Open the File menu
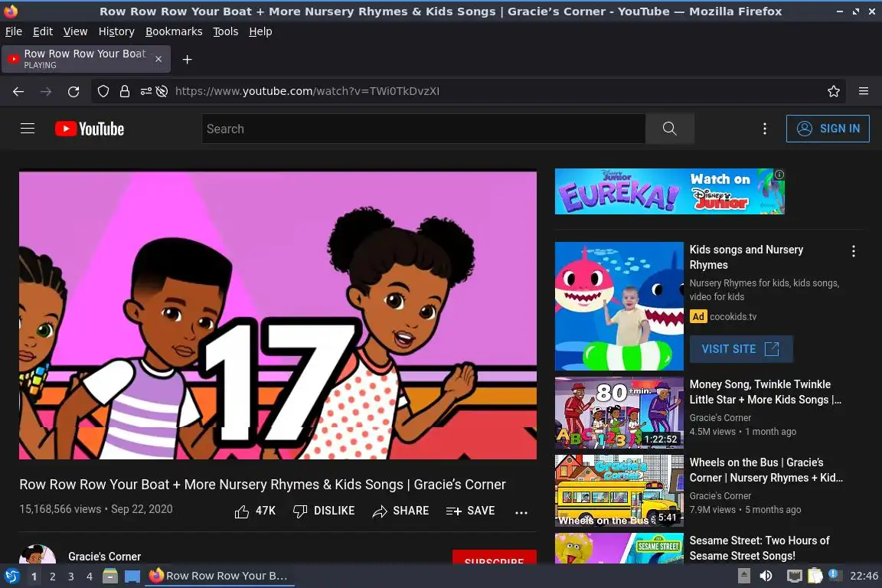Viewport: 882px width, 588px height. point(14,31)
